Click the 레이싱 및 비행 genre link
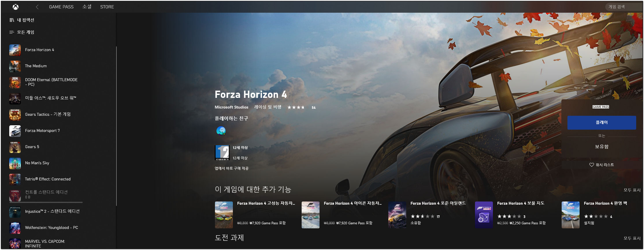This screenshot has height=250, width=644. [x=268, y=107]
